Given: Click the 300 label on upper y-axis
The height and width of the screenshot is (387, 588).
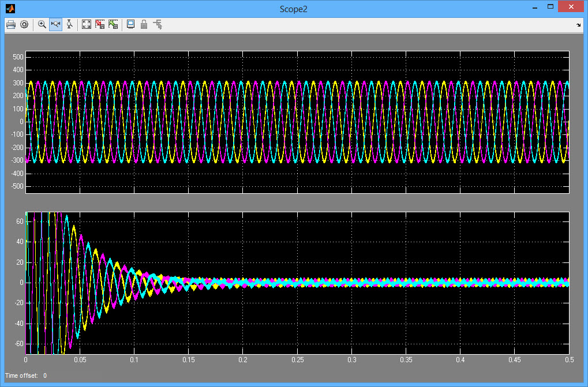Looking at the screenshot, I should pyautogui.click(x=18, y=83).
